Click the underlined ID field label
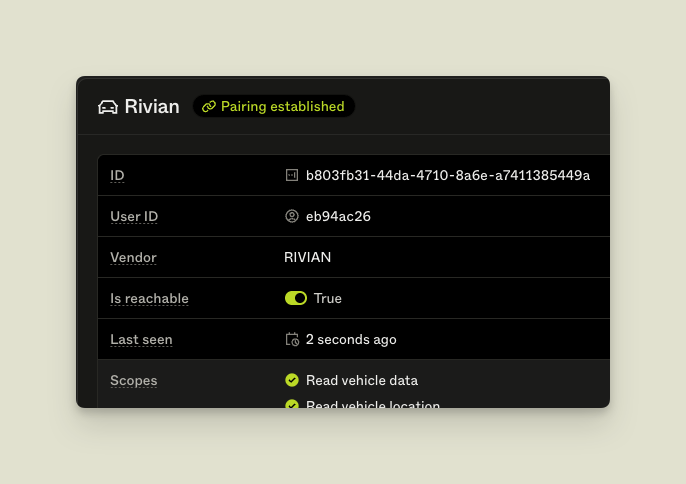This screenshot has height=484, width=686. tap(117, 175)
